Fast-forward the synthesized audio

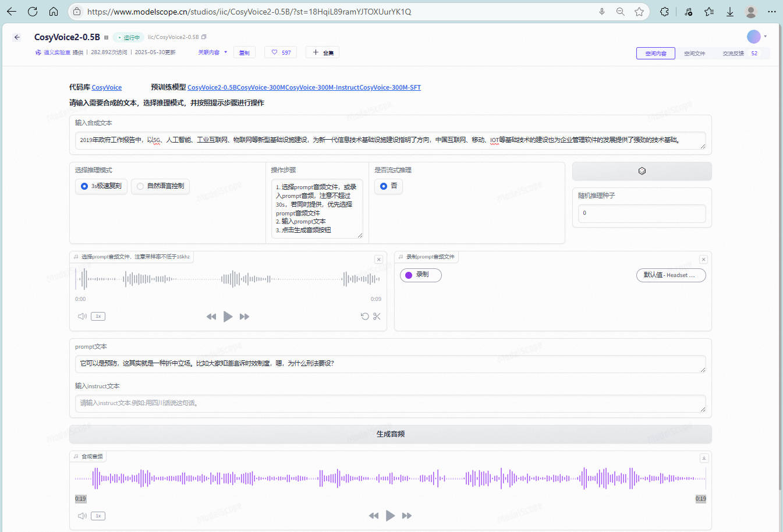(407, 516)
